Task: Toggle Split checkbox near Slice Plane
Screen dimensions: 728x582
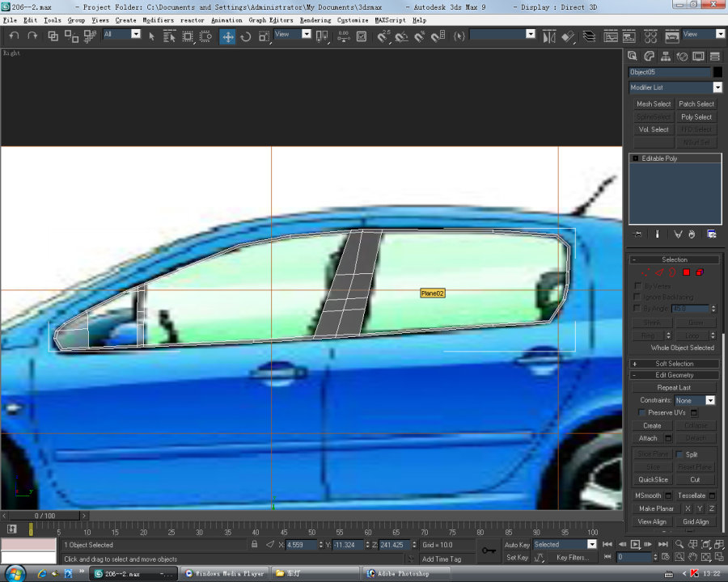Action: coord(679,454)
